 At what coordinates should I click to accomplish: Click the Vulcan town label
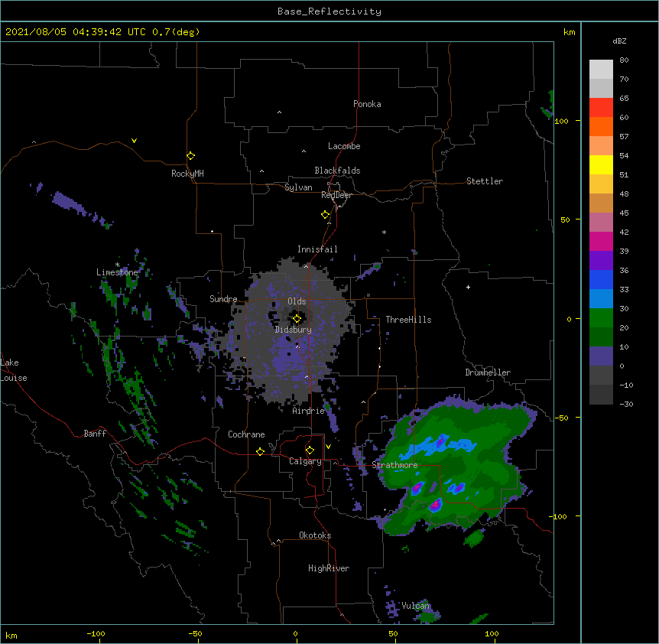[x=415, y=606]
